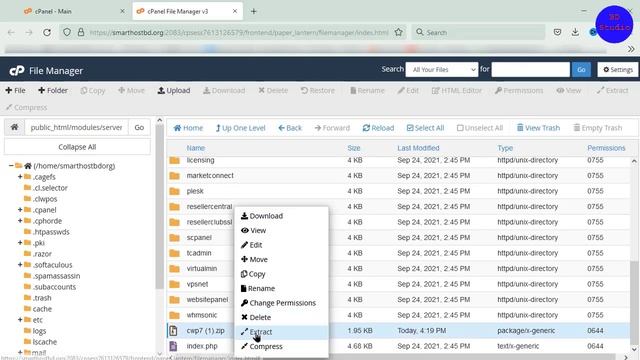Choose Edit from the context menu

point(281,245)
